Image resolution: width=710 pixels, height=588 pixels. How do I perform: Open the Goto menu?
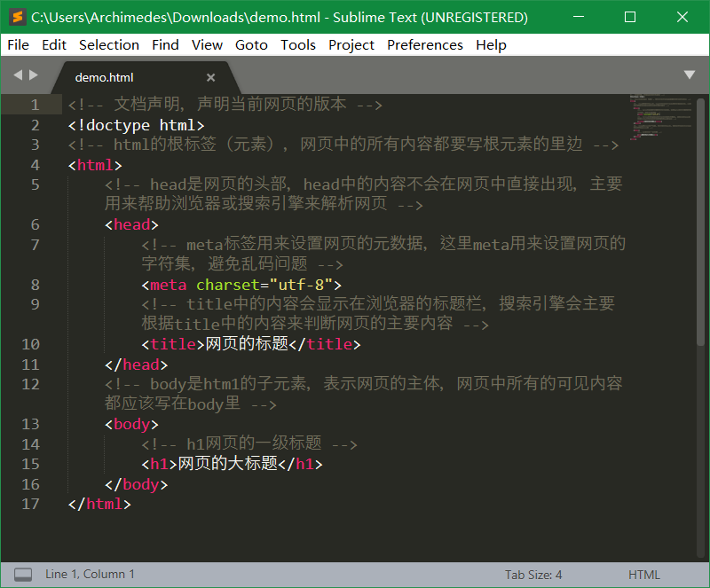point(251,44)
